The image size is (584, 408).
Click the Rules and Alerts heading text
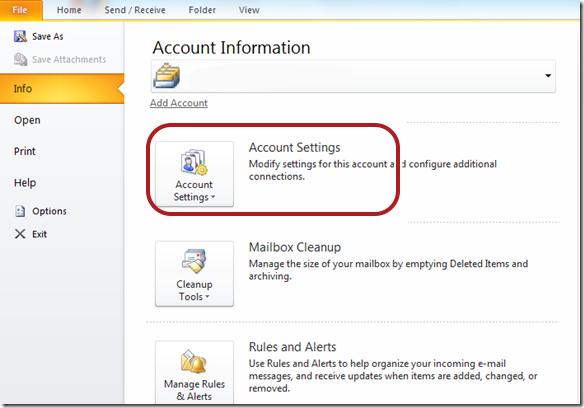click(x=292, y=347)
